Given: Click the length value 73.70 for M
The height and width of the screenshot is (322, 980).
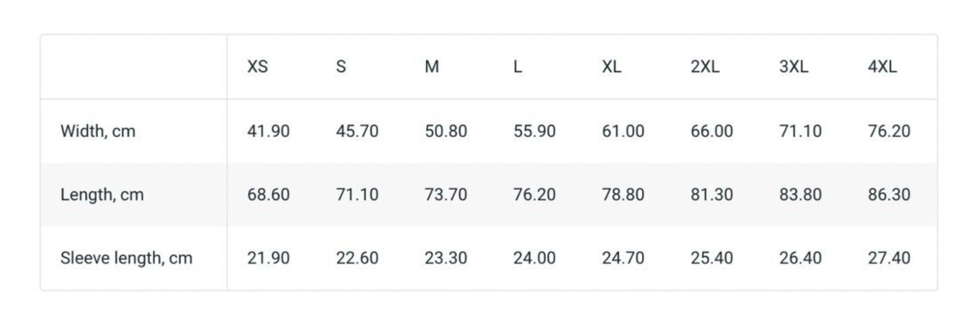Looking at the screenshot, I should pos(446,195).
